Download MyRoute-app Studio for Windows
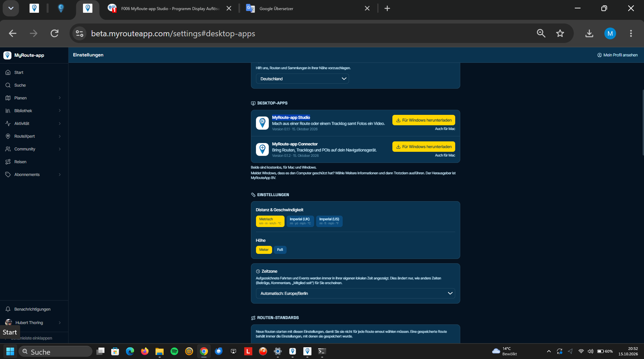 [x=424, y=120]
